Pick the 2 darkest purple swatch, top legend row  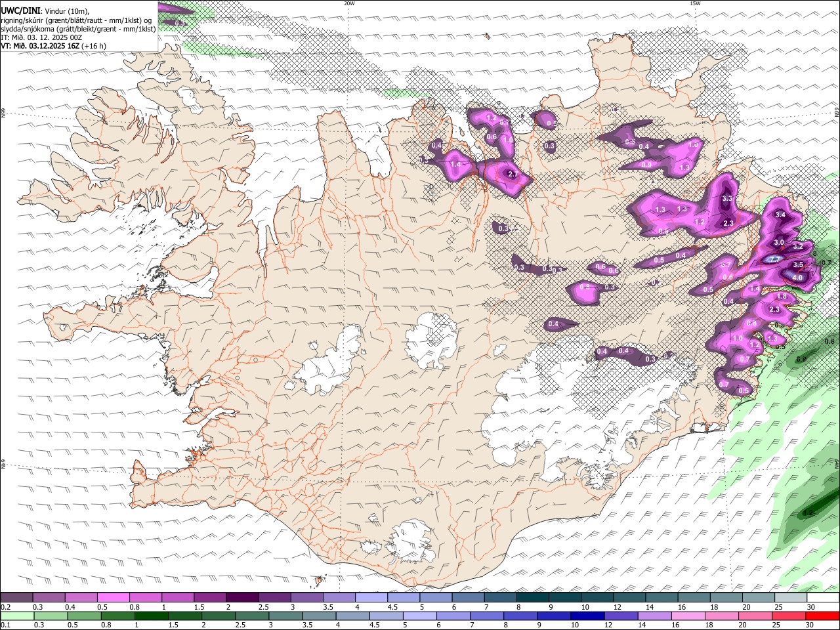(x=242, y=598)
